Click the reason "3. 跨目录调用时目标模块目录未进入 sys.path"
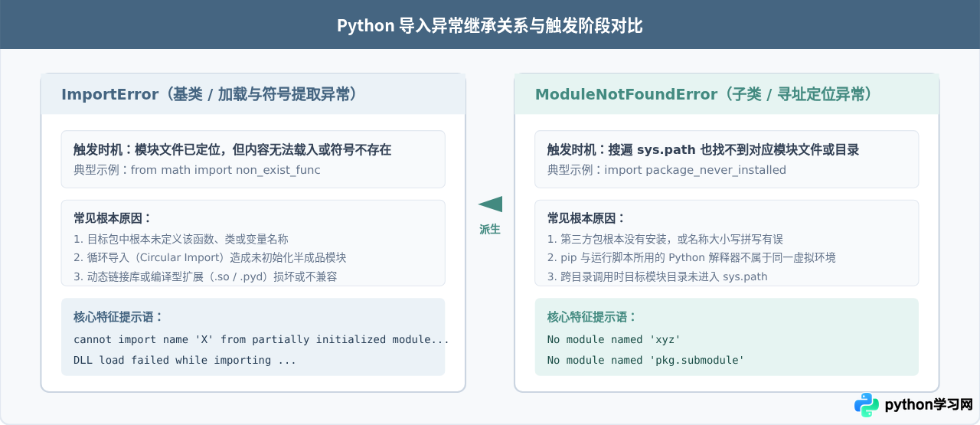This screenshot has width=980, height=425. pos(657,277)
